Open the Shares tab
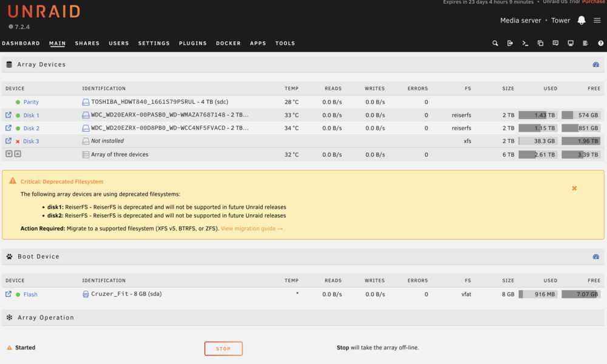 tap(87, 43)
